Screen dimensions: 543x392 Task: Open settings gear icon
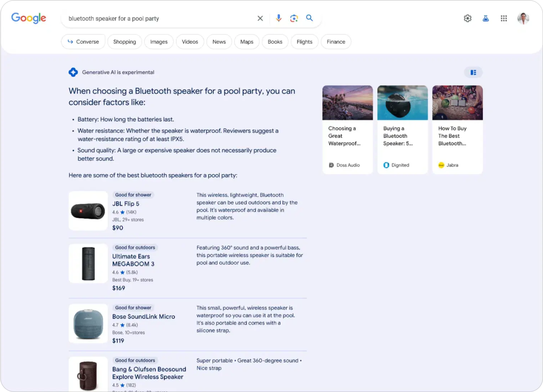[x=467, y=18]
